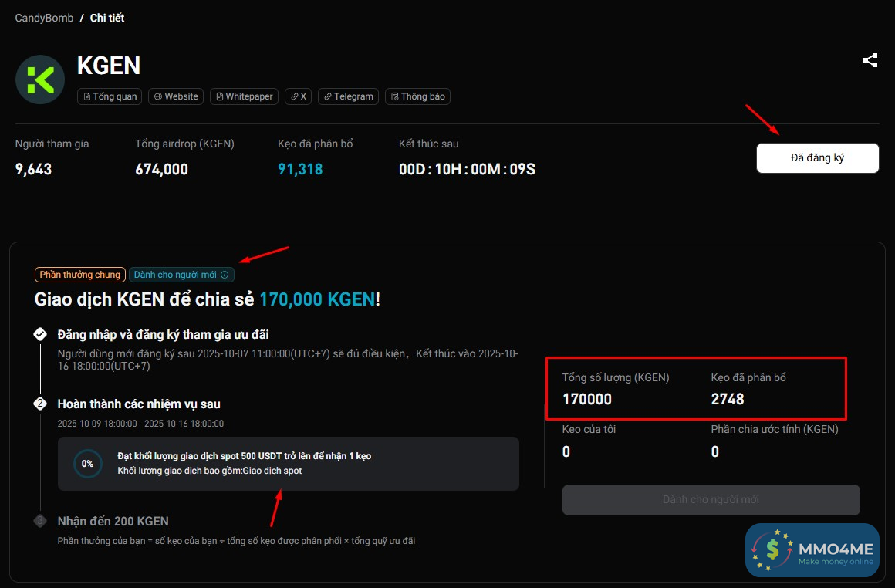Click the greyed Dành cho người mới button
This screenshot has width=895, height=588.
pos(711,500)
